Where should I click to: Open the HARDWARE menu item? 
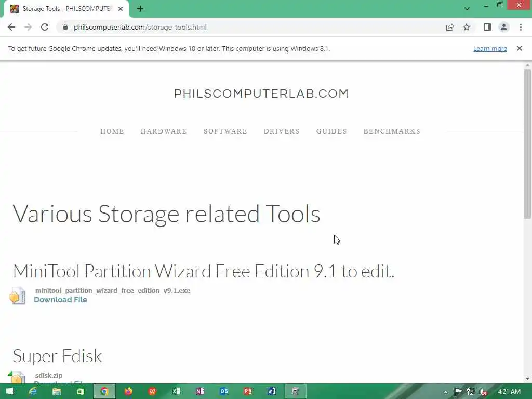tap(164, 131)
